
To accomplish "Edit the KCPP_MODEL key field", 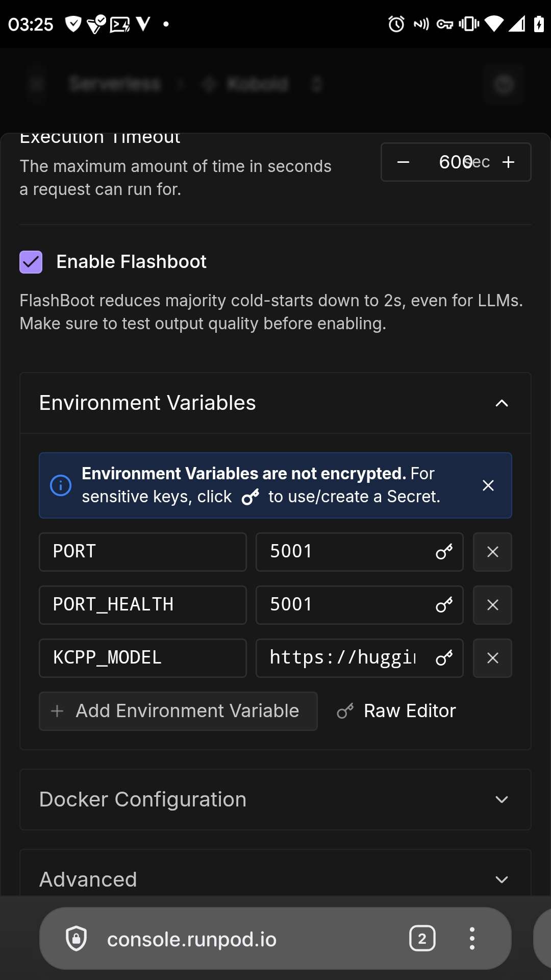I will pyautogui.click(x=143, y=658).
